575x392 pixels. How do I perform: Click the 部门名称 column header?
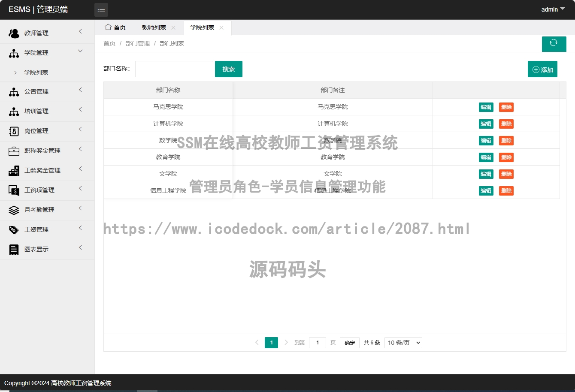click(x=168, y=90)
